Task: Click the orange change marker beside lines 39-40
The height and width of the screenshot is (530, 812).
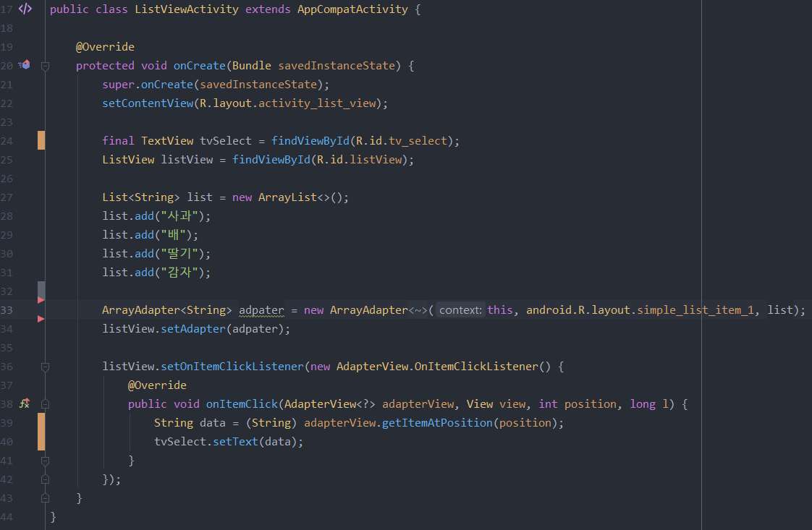Action: [x=41, y=432]
